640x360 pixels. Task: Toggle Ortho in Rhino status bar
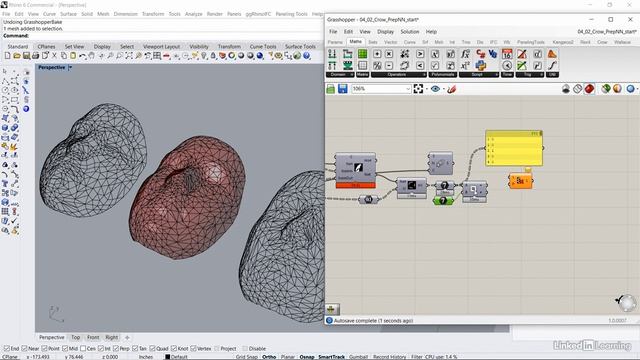pos(269,357)
